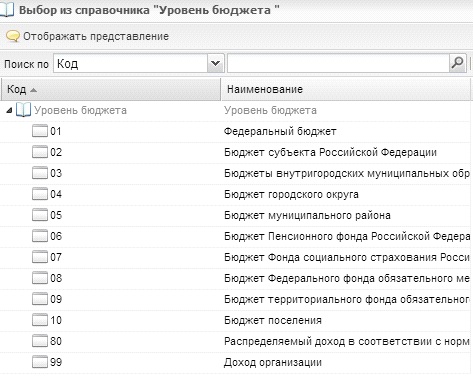Screen dimensions: 473x377
Task: Click 'Бюджет поселения' name cell
Action: (273, 320)
